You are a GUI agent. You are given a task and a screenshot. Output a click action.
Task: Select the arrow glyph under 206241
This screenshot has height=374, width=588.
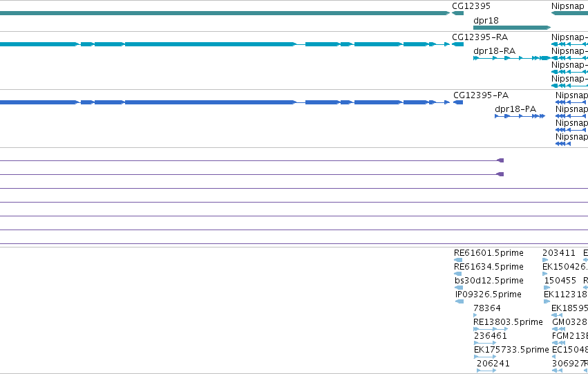click(x=486, y=371)
